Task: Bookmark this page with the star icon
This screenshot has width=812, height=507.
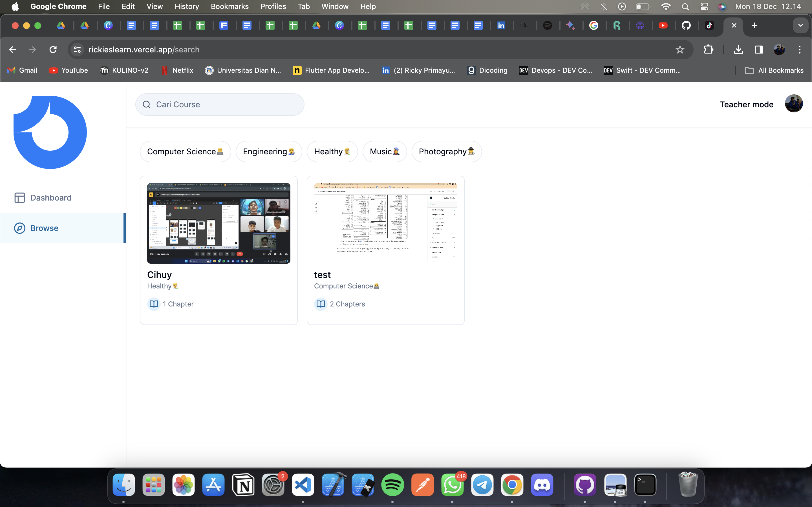Action: pyautogui.click(x=680, y=49)
